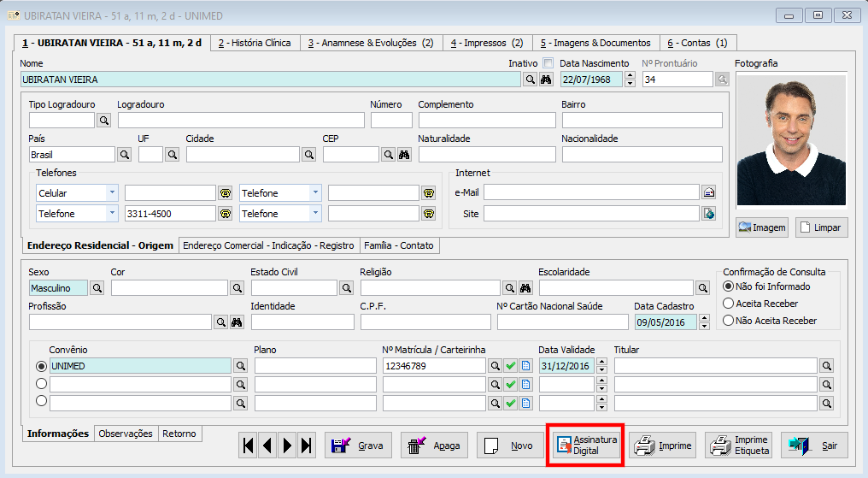Viewport: 868px width, 478px height.
Task: Open the Celular phone type dropdown
Action: point(112,192)
